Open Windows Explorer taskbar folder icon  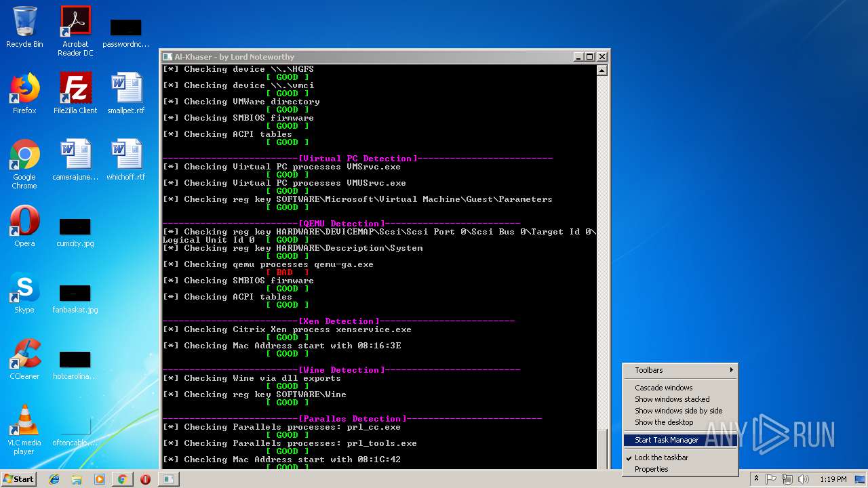coord(77,479)
